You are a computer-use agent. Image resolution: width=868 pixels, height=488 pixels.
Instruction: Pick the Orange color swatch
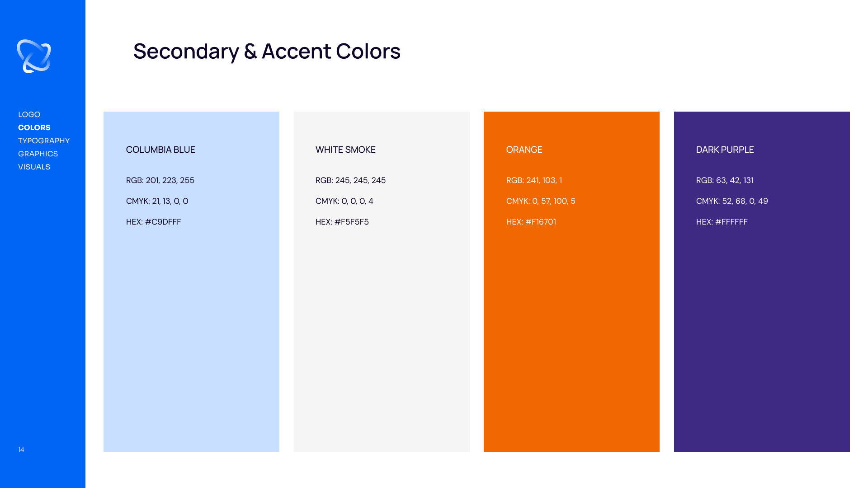pos(571,282)
